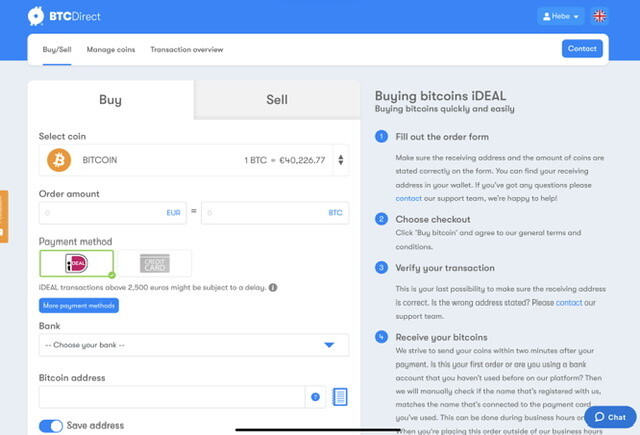Image resolution: width=640 pixels, height=435 pixels.
Task: Click the Contact button
Action: click(582, 49)
